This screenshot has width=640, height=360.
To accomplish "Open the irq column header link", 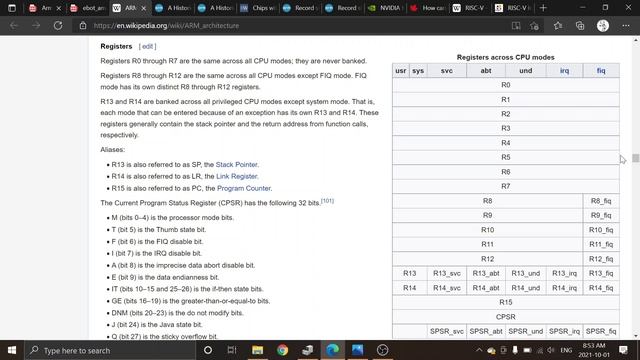I will click(564, 71).
